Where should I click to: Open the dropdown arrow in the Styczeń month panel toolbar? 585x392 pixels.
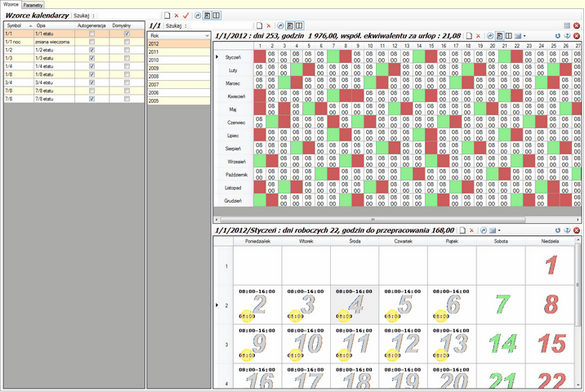(499, 231)
